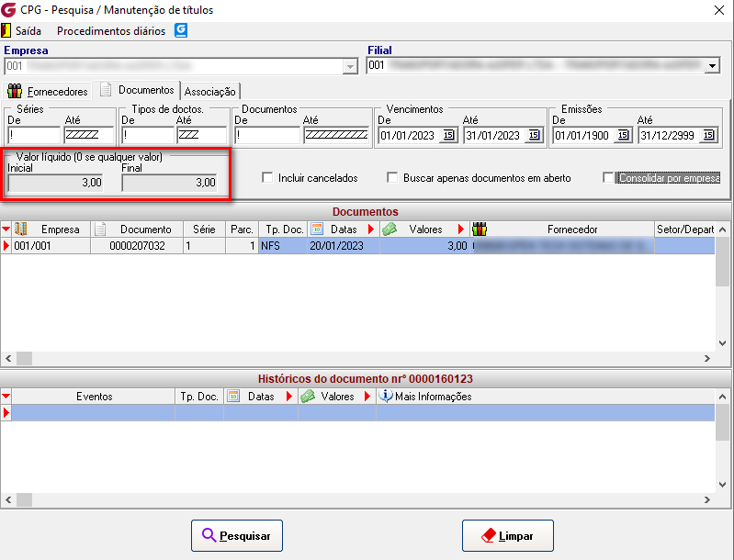Open the Saída menu

pos(28,31)
